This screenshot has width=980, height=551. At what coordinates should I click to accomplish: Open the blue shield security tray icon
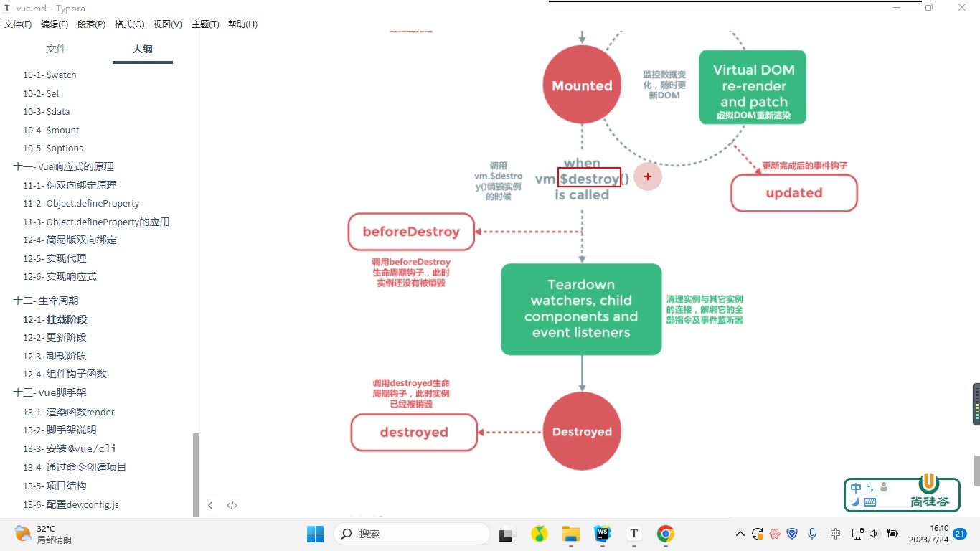(793, 534)
